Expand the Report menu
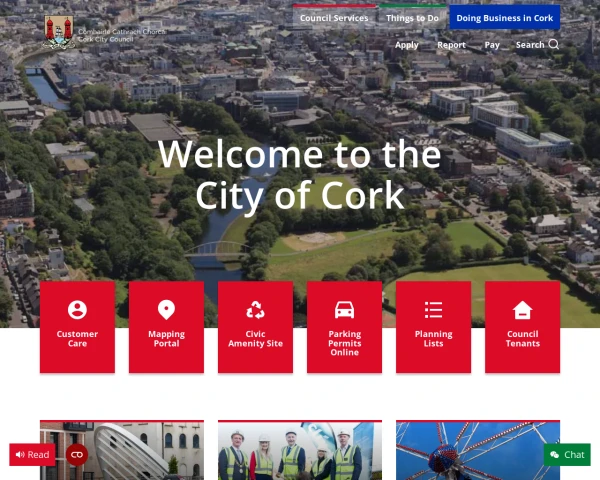 point(451,45)
